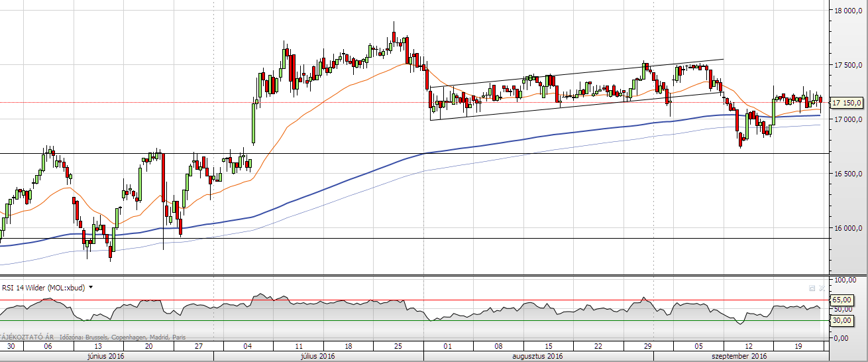The image size is (868, 362).
Task: Click the 30,00 RSI oversold level label
Action: 843,320
